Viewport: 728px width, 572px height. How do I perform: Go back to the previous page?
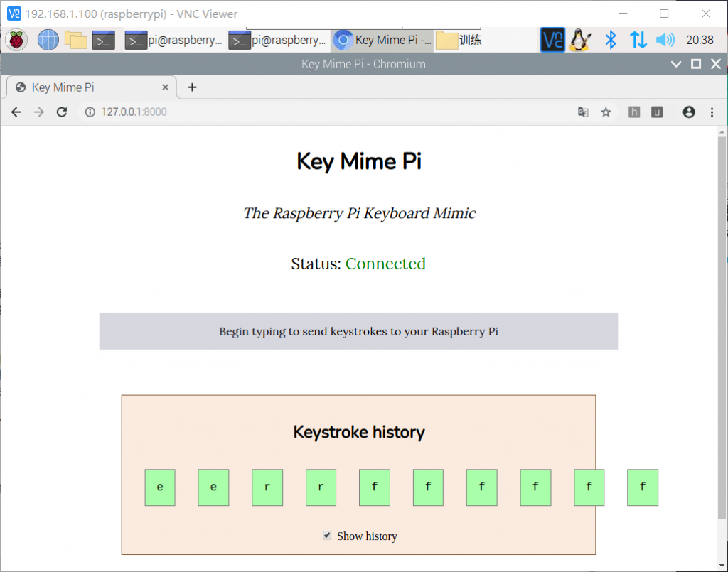(x=16, y=112)
